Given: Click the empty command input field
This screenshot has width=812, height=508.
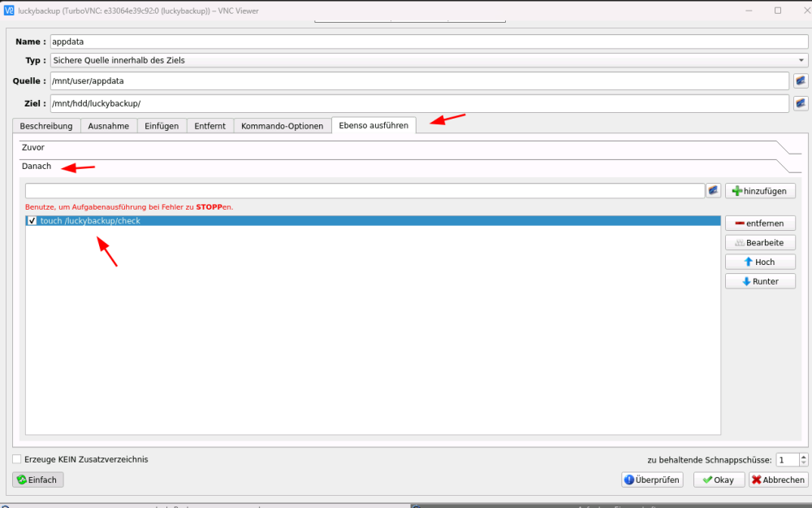Looking at the screenshot, I should coord(365,190).
